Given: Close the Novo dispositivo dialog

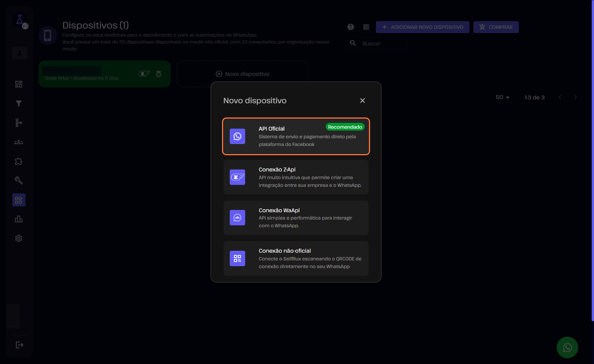Looking at the screenshot, I should coord(362,101).
